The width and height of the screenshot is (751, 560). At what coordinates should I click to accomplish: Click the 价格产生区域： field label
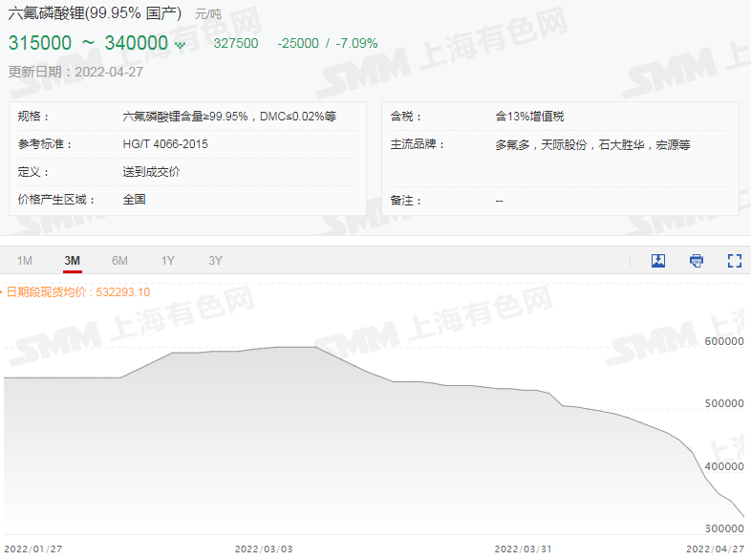pos(56,200)
